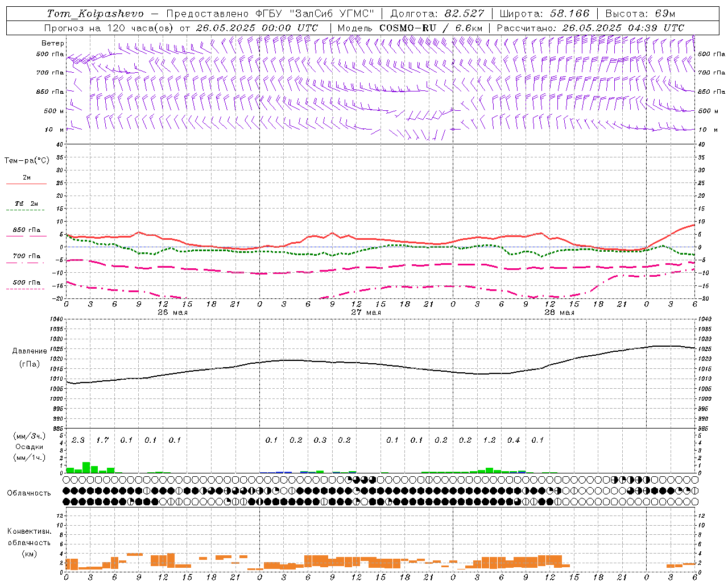Click the left-side 500 м wind level label
Viewport: 728px width, 582px height.
(x=55, y=111)
